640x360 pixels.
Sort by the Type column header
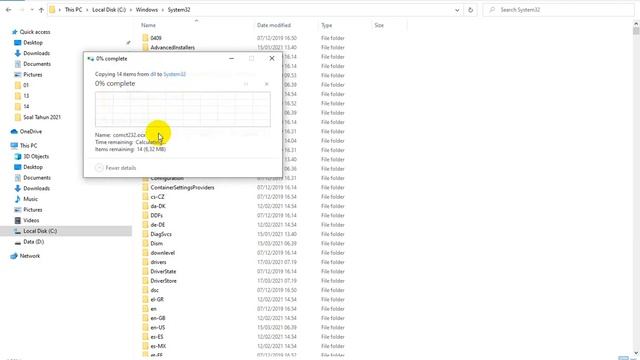tap(327, 25)
